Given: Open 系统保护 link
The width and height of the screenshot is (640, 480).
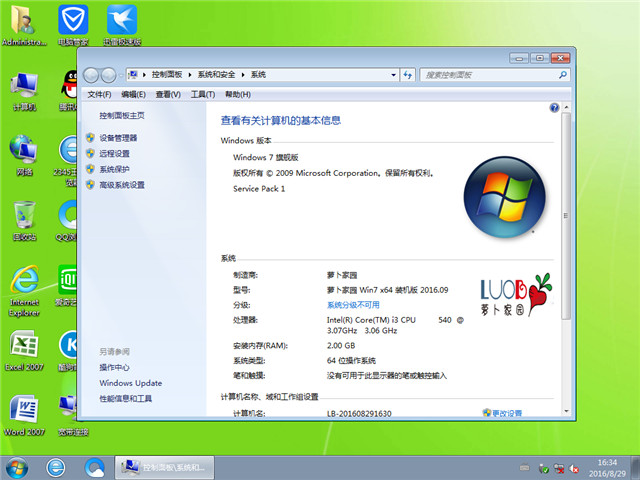Looking at the screenshot, I should coord(115,169).
